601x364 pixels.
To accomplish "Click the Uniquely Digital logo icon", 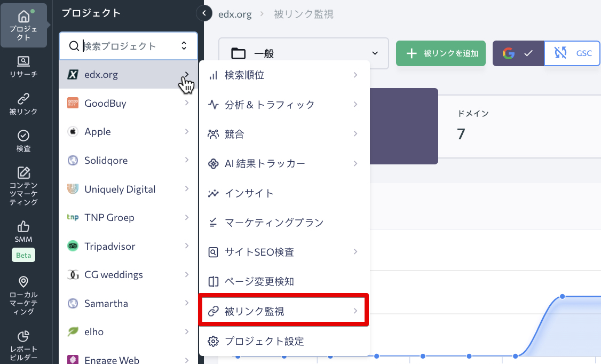I will pos(73,189).
